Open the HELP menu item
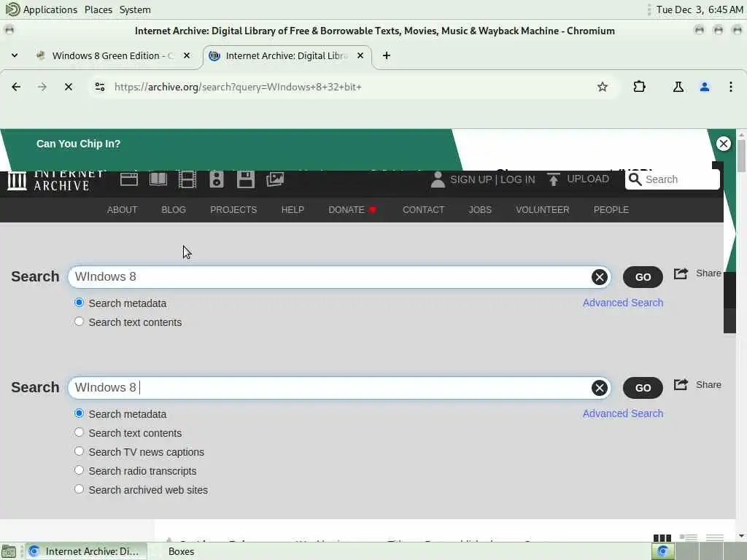747x560 pixels. tap(293, 210)
